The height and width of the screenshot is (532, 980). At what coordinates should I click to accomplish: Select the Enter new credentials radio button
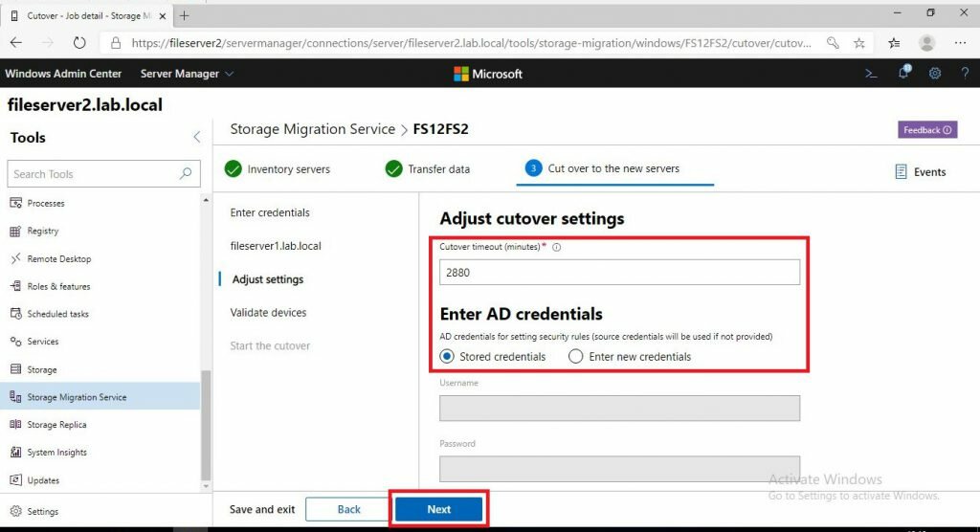(x=575, y=356)
